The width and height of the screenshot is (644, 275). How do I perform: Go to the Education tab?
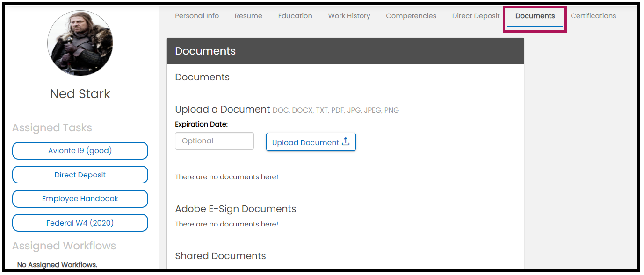pyautogui.click(x=295, y=16)
